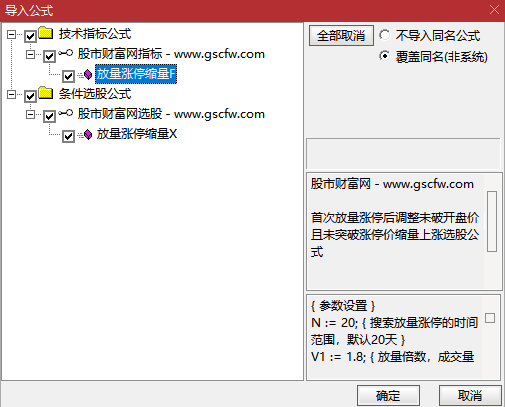Collapse the 股市财富网指标 tree node
The width and height of the screenshot is (505, 407).
click(x=30, y=54)
